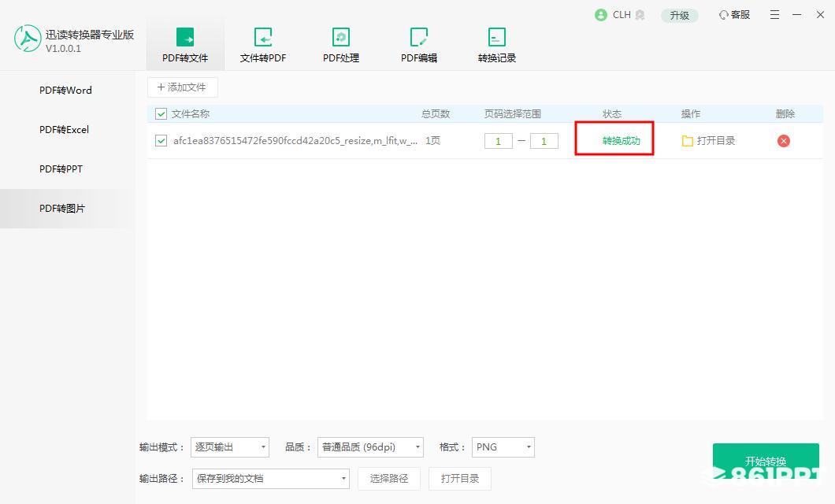Image resolution: width=835 pixels, height=504 pixels.
Task: Click the 状态 column header
Action: point(612,114)
